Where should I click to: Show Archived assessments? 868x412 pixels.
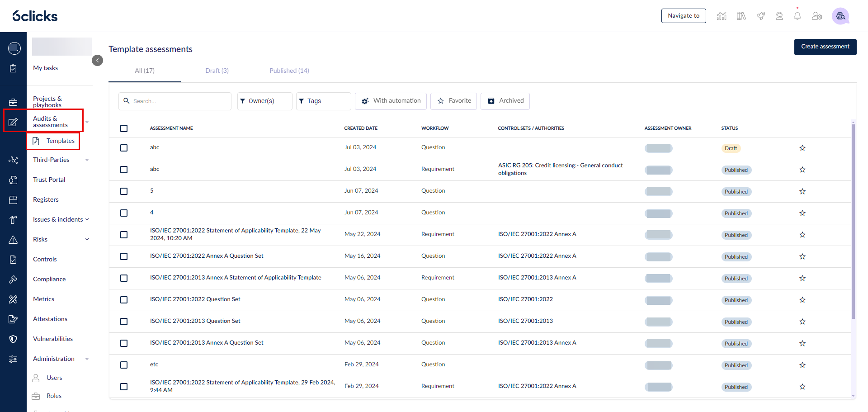pos(505,101)
